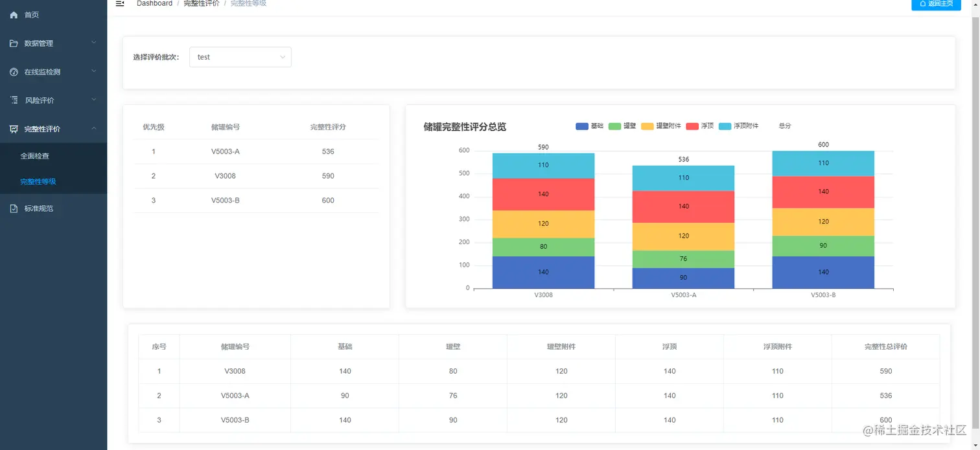The height and width of the screenshot is (450, 980).
Task: Toggle the 浮顶附件 cyan legend series
Action: [x=738, y=126]
